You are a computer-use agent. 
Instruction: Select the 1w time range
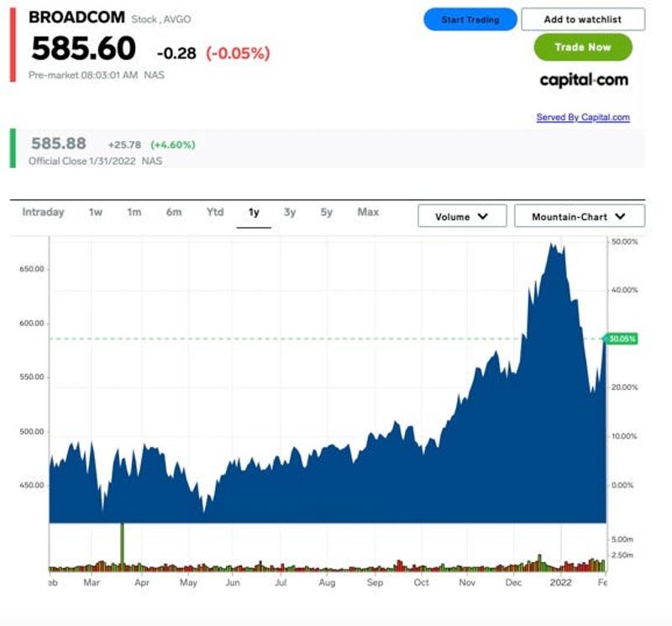[95, 213]
